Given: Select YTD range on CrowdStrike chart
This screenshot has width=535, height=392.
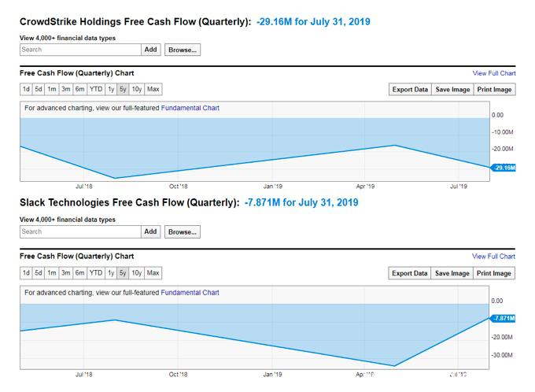Looking at the screenshot, I should coord(96,89).
